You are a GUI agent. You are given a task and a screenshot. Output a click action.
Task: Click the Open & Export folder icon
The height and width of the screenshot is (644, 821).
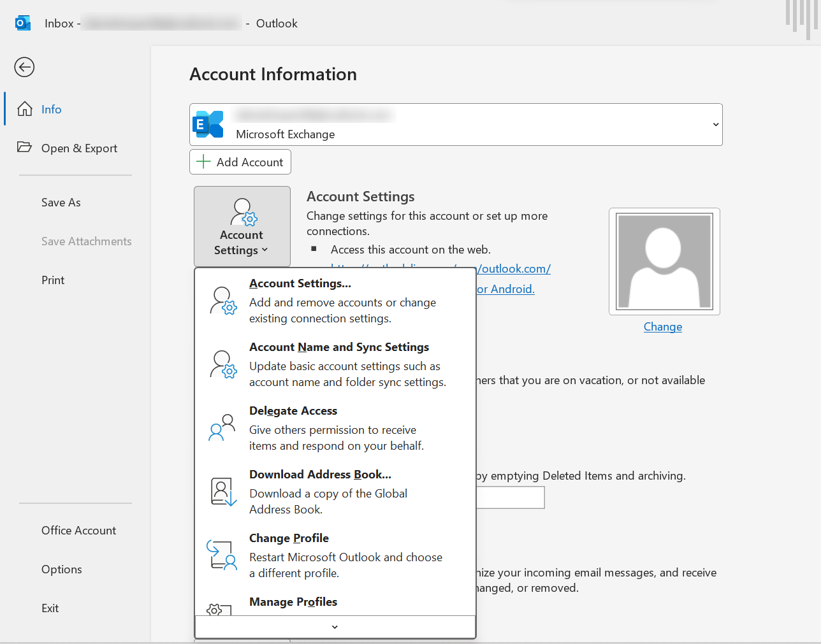(x=24, y=147)
